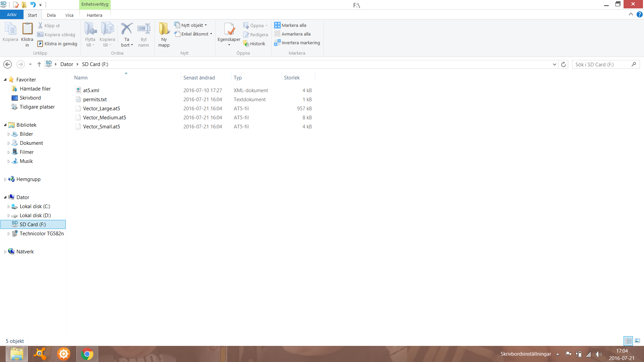
Task: Open Chrome from the taskbar
Action: tap(87, 354)
